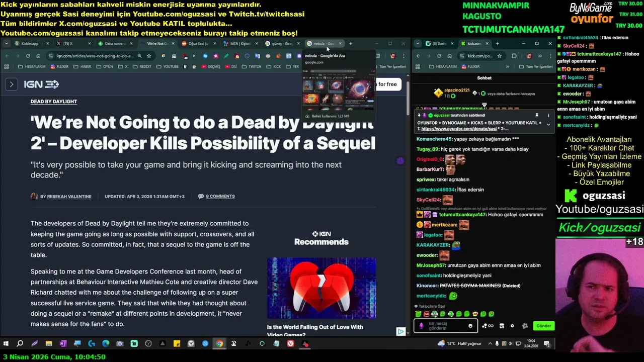Image resolution: width=644 pixels, height=362 pixels.
Task: Open a new tab in the Kick browser
Action: 498,44
